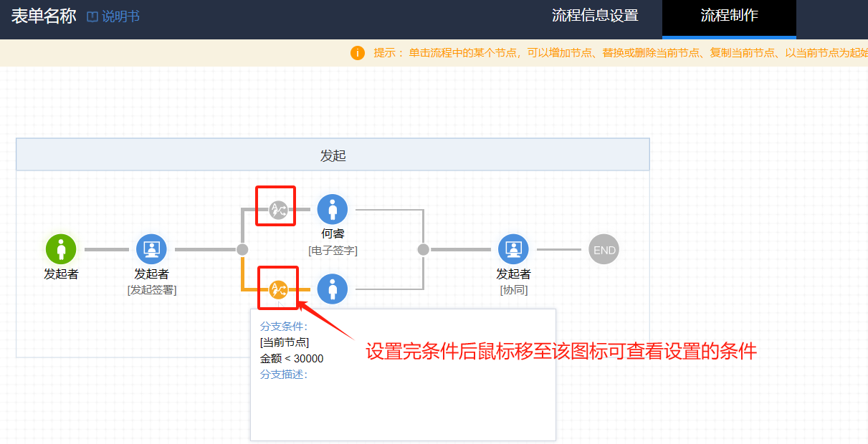
Task: Click the branch split junction dot
Action: click(242, 249)
